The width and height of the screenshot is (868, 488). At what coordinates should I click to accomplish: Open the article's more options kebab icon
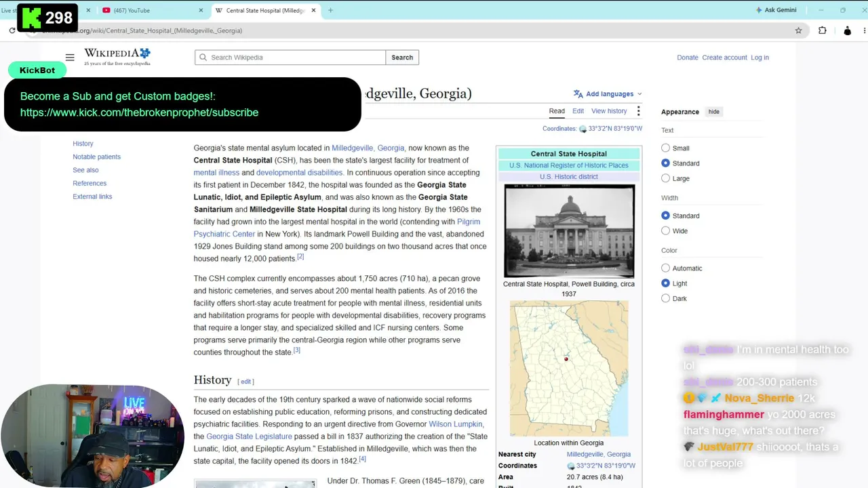(638, 111)
